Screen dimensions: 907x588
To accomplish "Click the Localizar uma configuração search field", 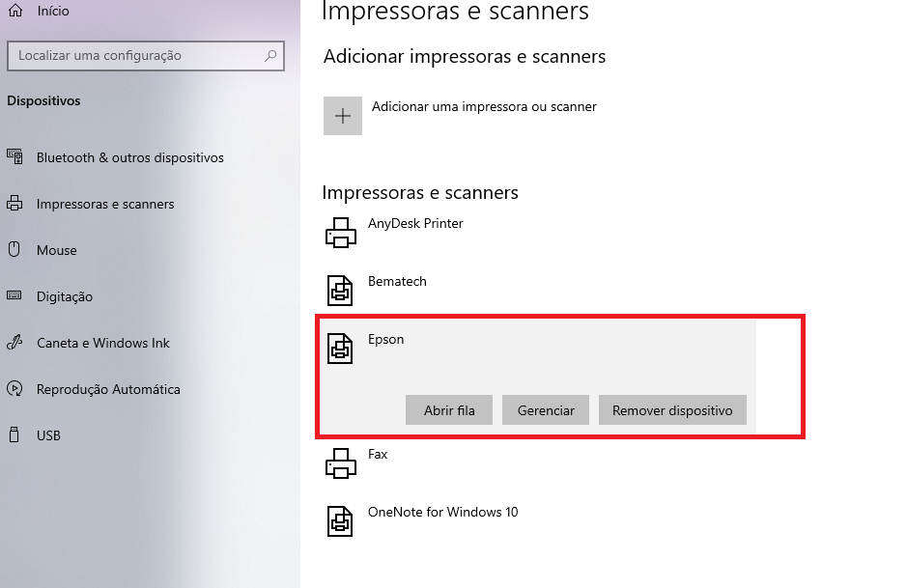I will [x=135, y=56].
